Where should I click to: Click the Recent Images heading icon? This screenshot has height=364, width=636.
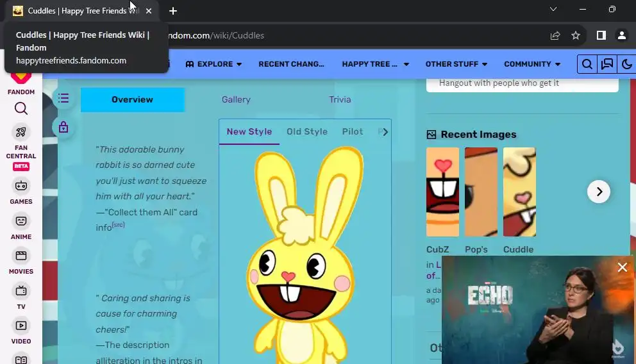tap(431, 135)
